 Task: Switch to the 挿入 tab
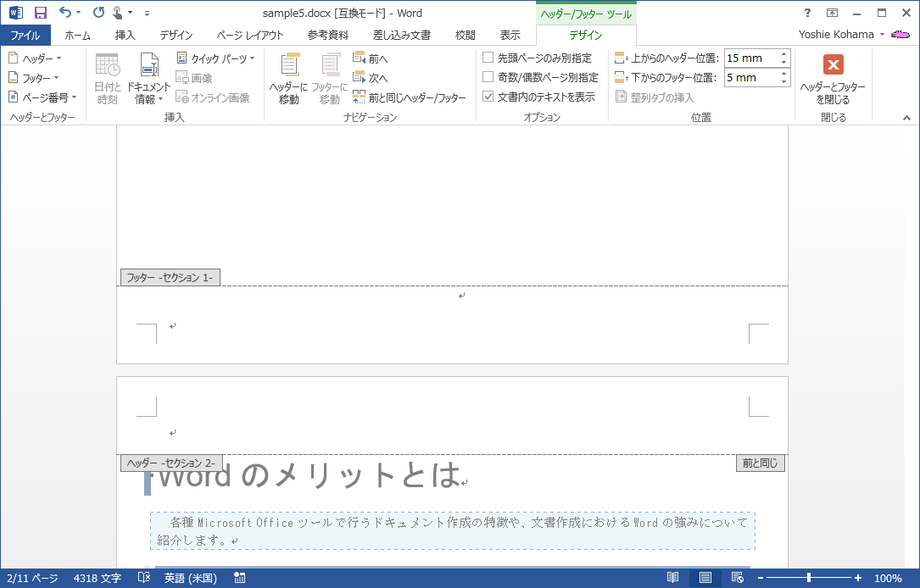125,36
